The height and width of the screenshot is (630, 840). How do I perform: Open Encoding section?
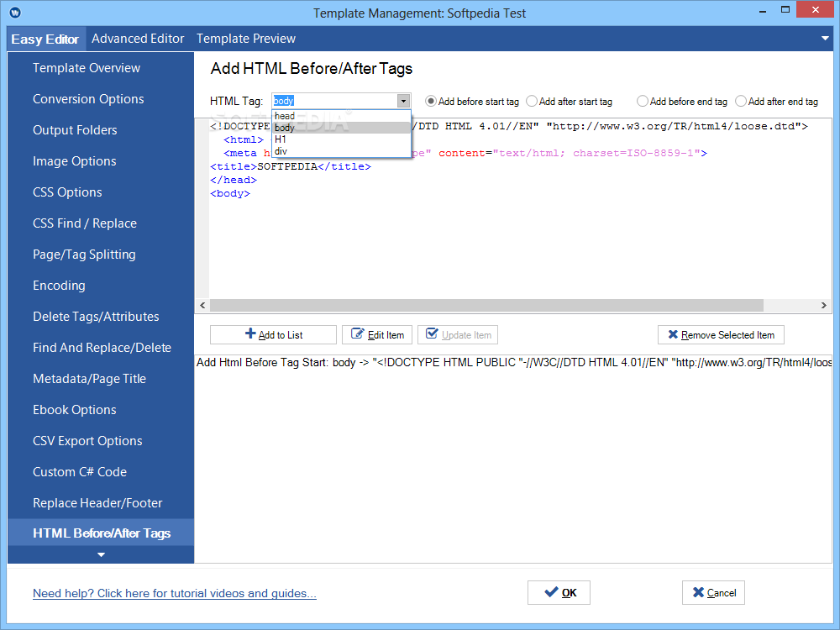(x=101, y=286)
